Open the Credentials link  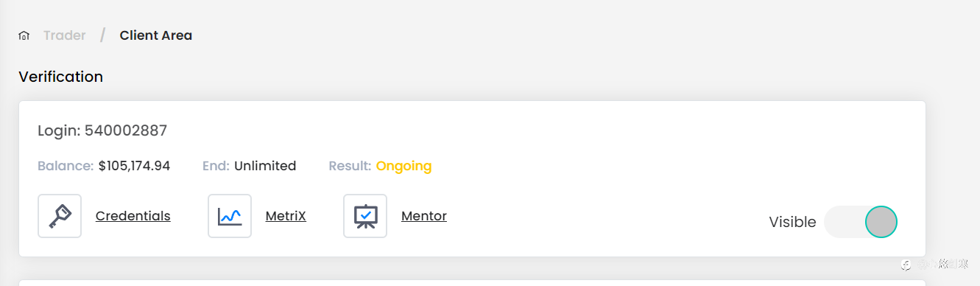point(133,216)
